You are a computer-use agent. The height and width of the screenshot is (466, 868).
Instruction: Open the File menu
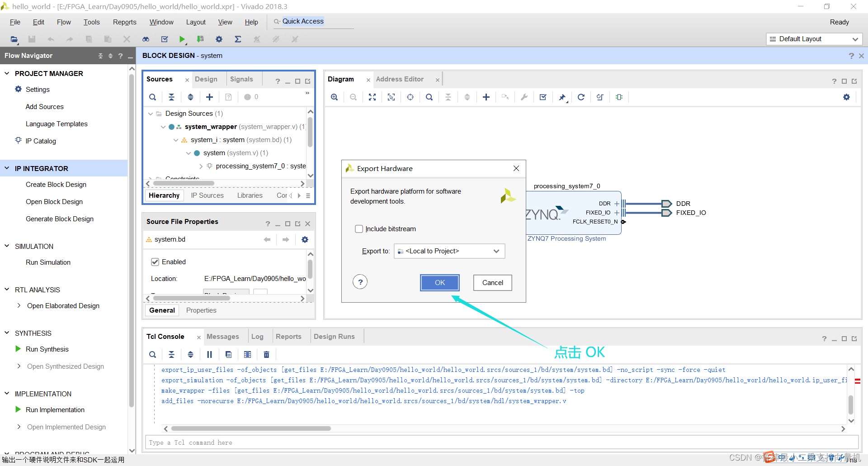point(15,22)
